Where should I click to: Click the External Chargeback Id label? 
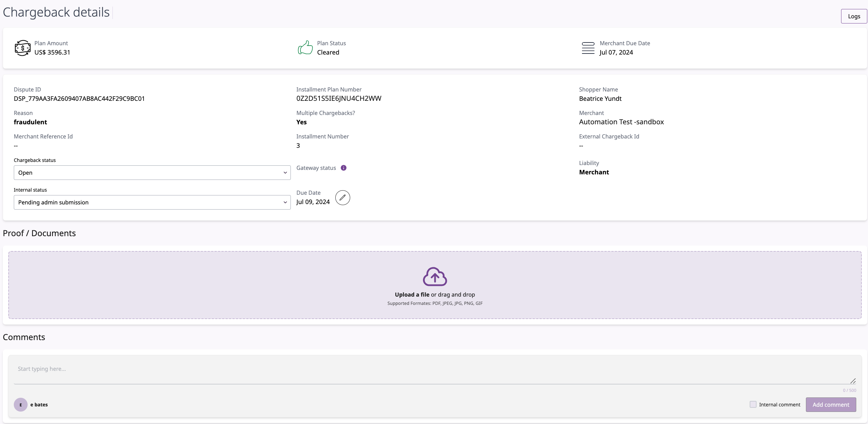point(609,137)
